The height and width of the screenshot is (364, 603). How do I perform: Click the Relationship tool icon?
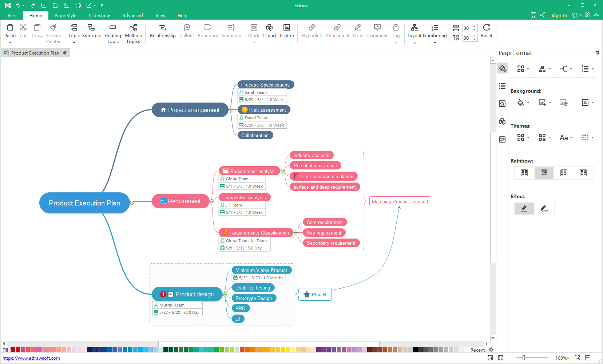[163, 28]
